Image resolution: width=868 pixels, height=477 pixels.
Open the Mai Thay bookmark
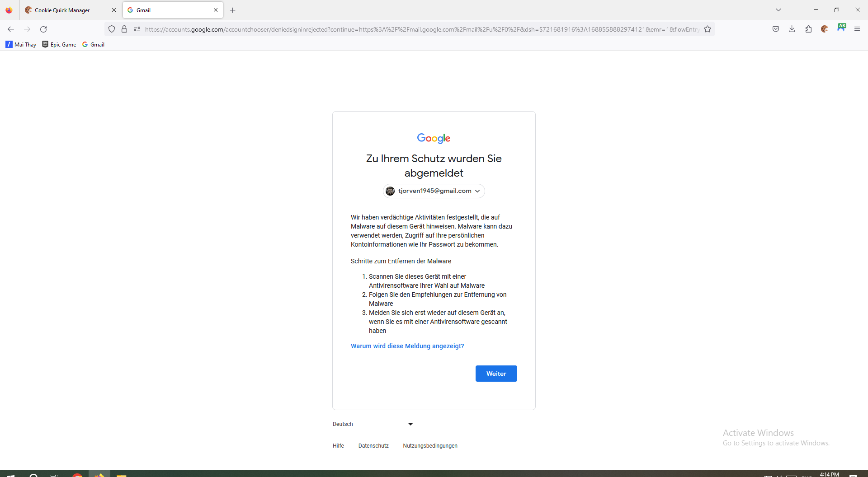tap(21, 44)
